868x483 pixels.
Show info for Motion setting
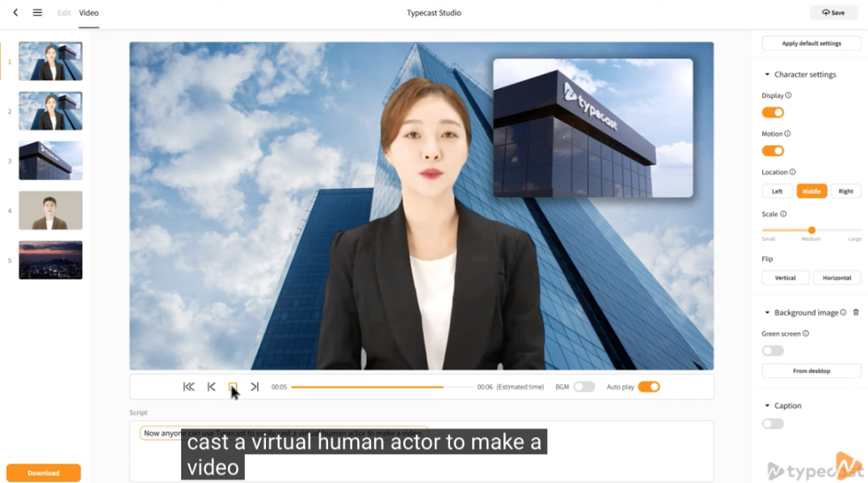787,133
